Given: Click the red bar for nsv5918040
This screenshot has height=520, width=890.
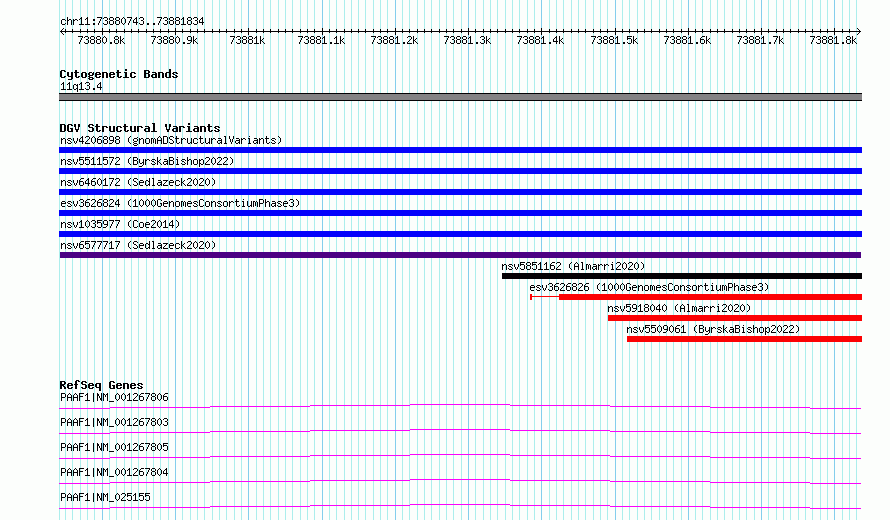Looking at the screenshot, I should coord(735,318).
